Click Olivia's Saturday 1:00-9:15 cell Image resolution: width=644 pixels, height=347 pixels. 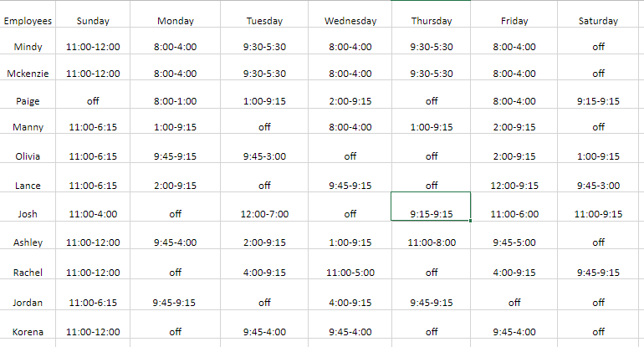pos(598,148)
